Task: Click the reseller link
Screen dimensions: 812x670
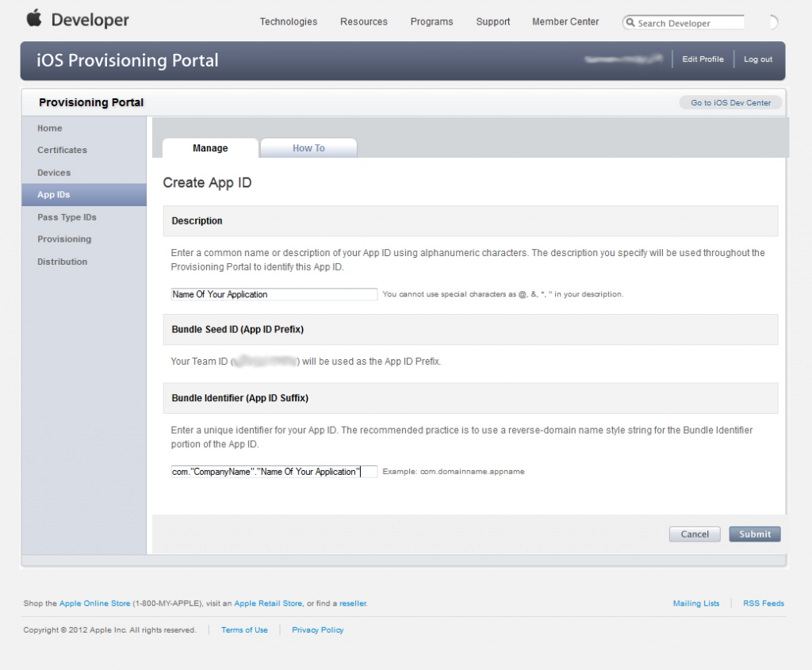Action: coord(353,603)
